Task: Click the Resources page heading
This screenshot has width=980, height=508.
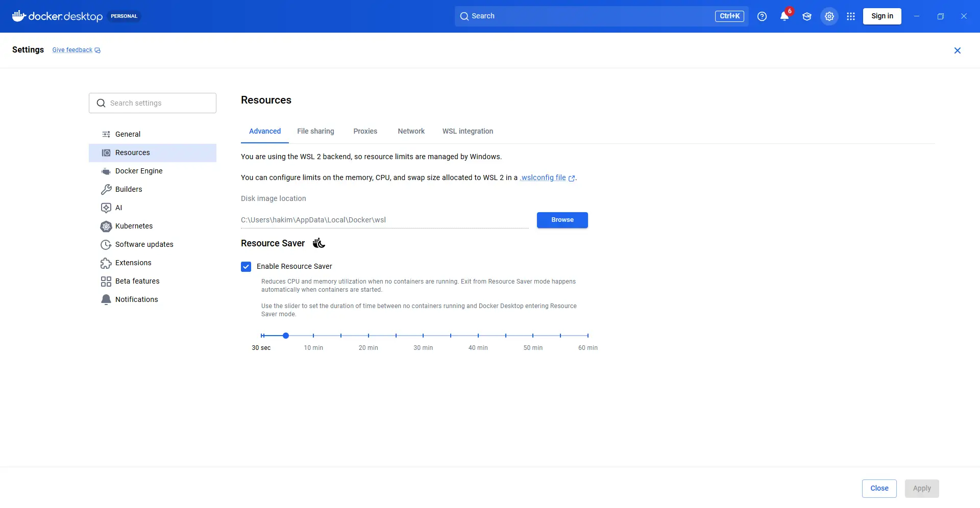Action: point(266,100)
